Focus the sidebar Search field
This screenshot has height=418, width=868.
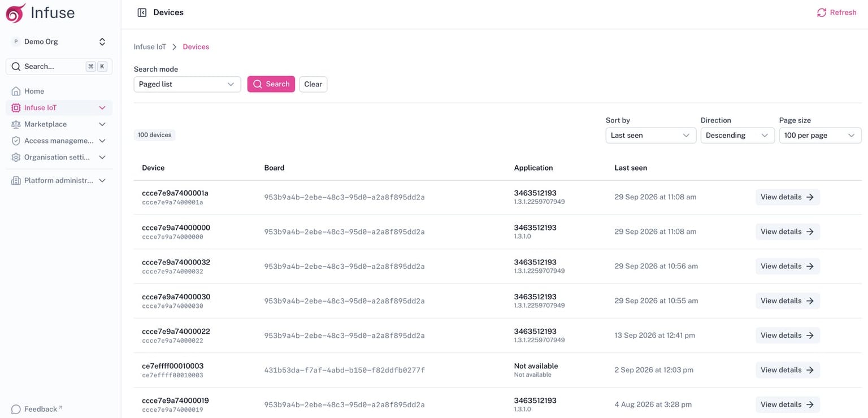tap(59, 67)
